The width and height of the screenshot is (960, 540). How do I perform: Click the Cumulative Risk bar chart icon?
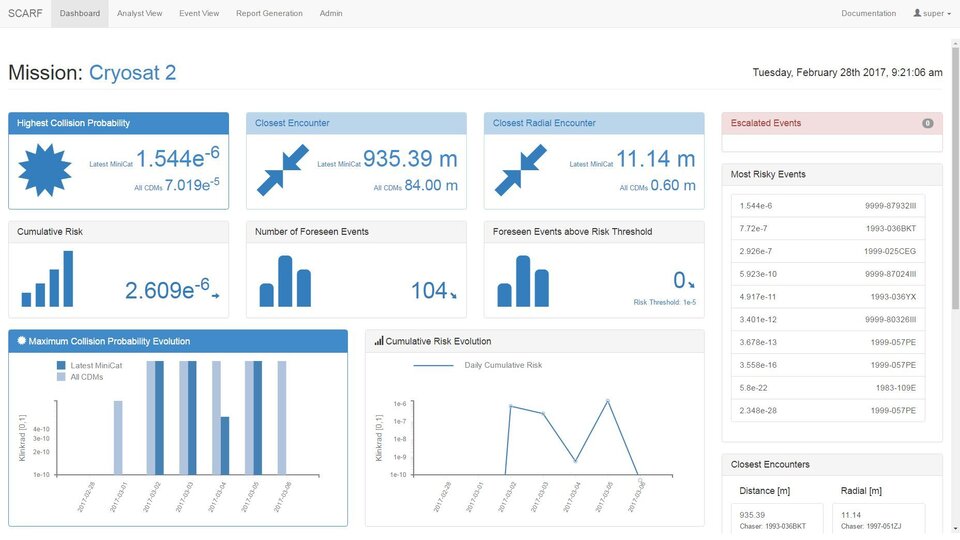[x=47, y=279]
